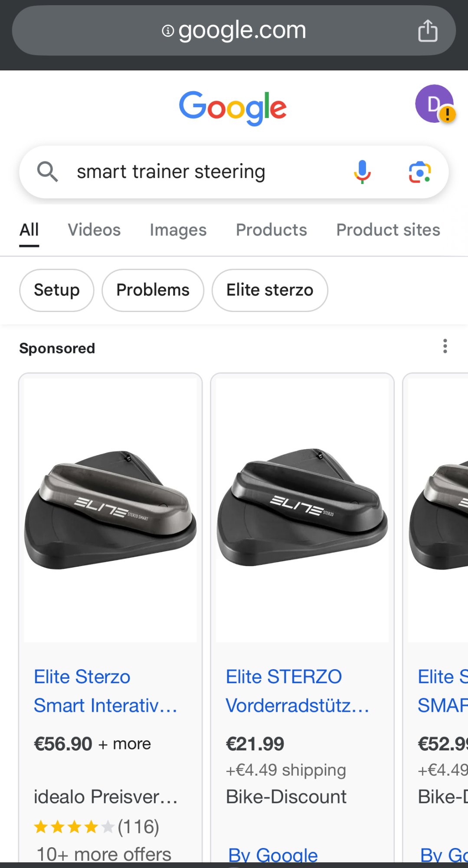Open the Sponsored three-dot menu

click(x=445, y=346)
